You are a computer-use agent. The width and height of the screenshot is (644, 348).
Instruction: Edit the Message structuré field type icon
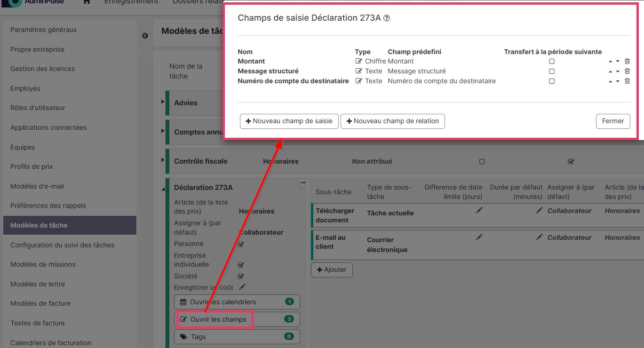coord(359,71)
